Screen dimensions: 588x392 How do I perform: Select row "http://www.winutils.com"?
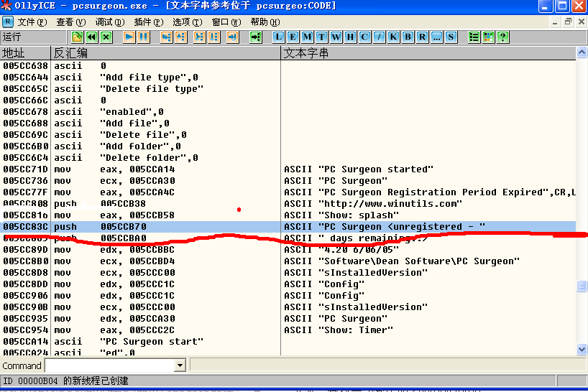(x=288, y=204)
